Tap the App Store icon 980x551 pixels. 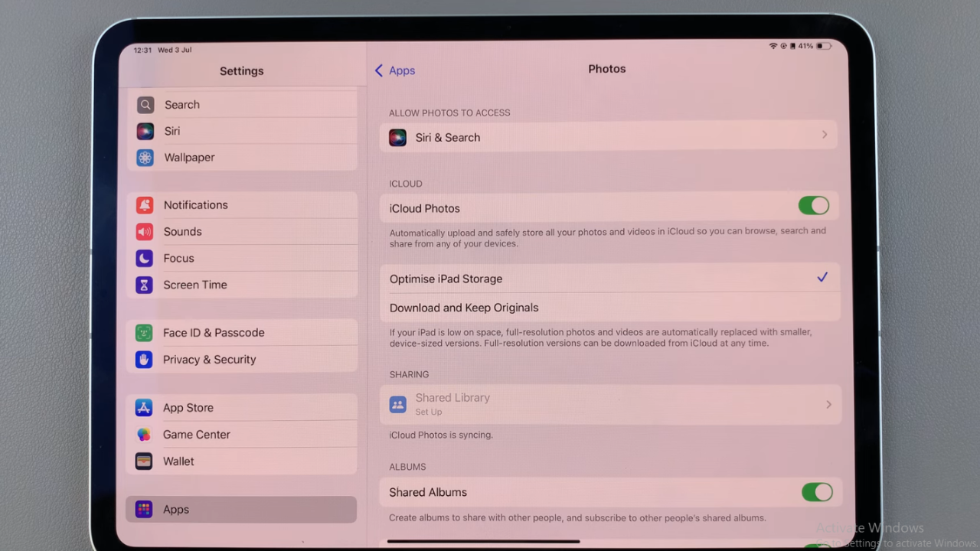[x=144, y=408]
